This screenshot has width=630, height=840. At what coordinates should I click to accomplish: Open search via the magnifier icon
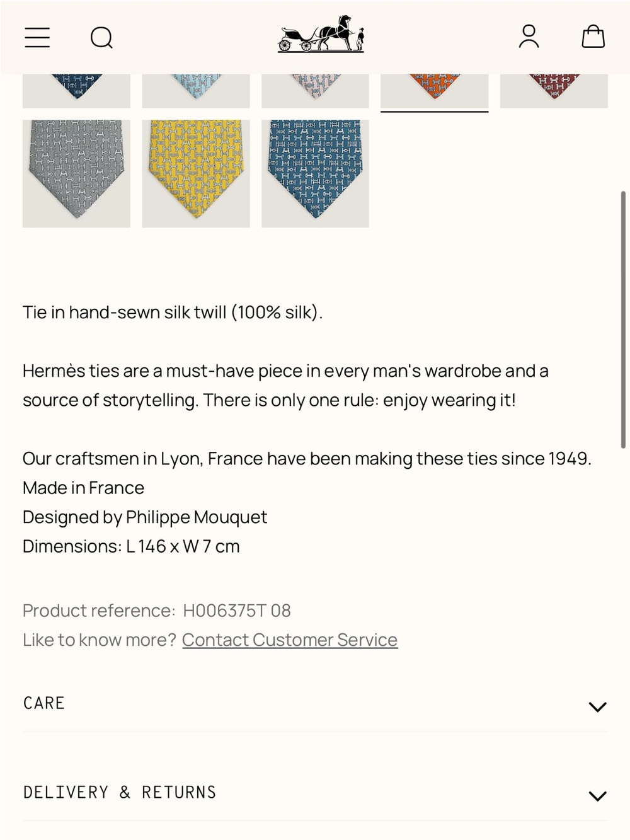(101, 38)
